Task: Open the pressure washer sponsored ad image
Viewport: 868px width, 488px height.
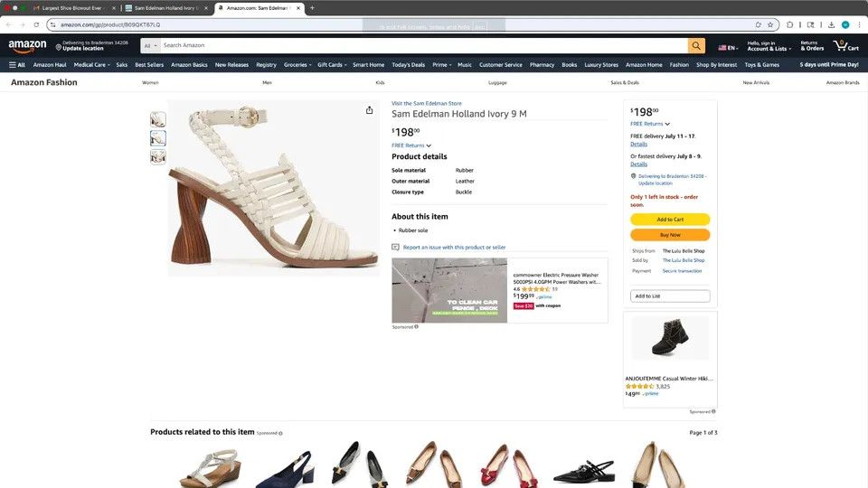Action: (449, 290)
